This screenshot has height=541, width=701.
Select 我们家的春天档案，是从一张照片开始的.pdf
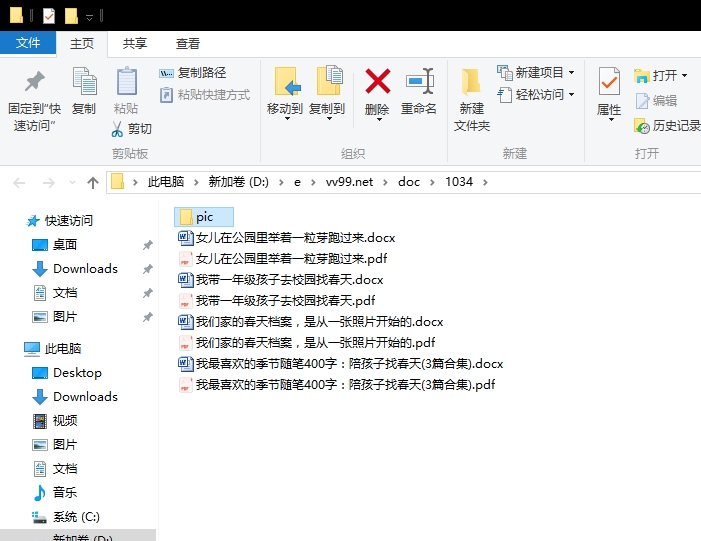pyautogui.click(x=307, y=342)
